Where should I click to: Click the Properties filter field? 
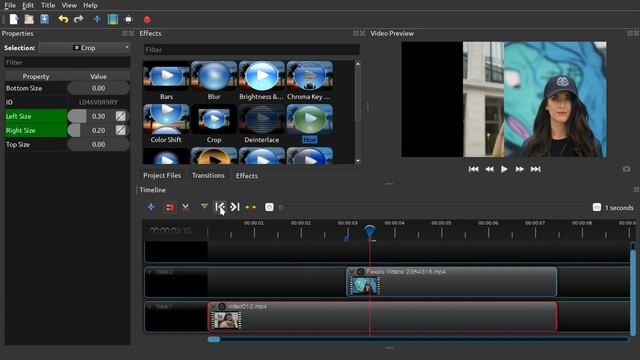click(67, 62)
